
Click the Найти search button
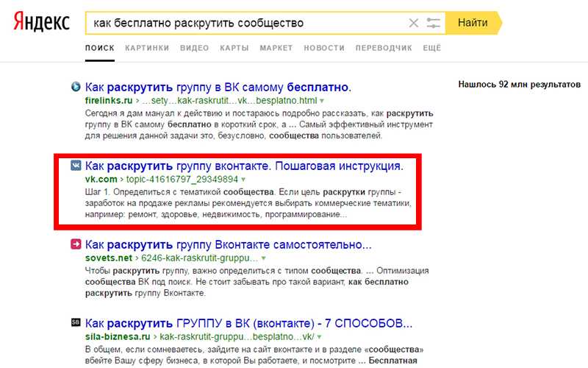pos(473,23)
